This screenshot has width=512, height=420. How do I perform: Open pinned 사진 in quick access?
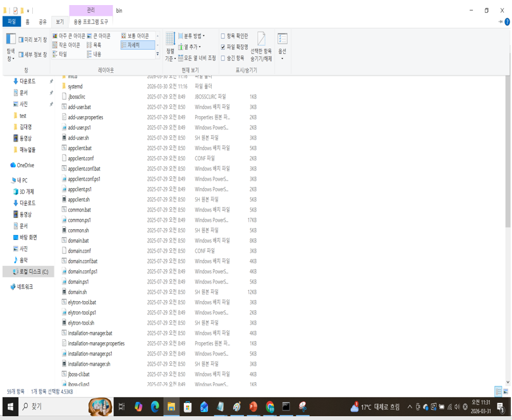pos(23,104)
